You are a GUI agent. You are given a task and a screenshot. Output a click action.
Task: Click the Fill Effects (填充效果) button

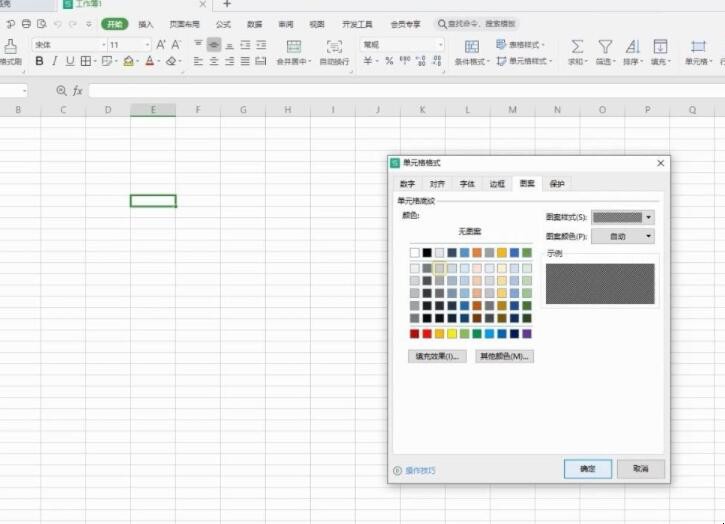pyautogui.click(x=437, y=356)
